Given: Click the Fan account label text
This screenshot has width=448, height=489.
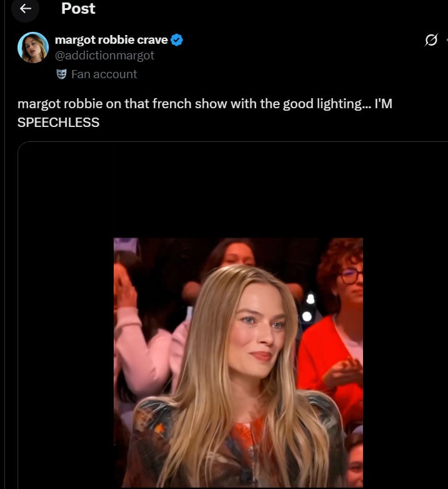Looking at the screenshot, I should (x=104, y=74).
